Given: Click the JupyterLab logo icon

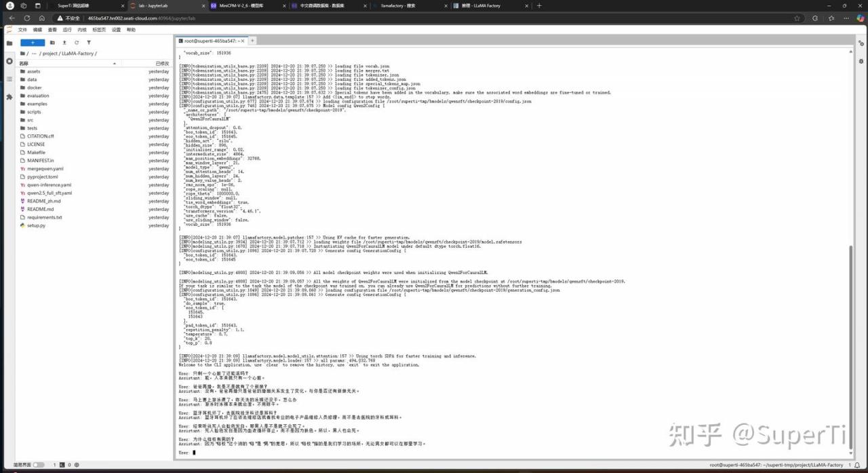Looking at the screenshot, I should tap(9, 30).
